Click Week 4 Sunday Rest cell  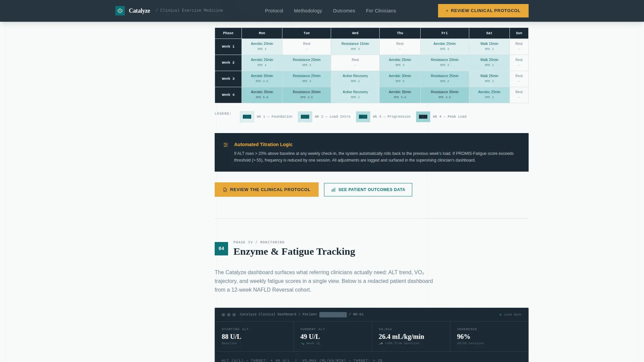pos(519,95)
